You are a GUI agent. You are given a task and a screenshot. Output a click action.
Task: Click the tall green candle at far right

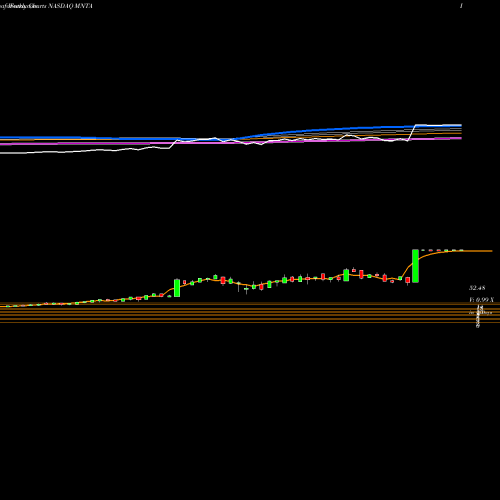click(x=415, y=266)
